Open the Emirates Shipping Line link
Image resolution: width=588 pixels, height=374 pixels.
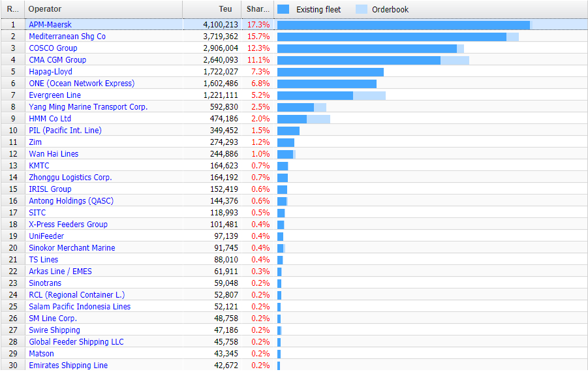coord(69,366)
